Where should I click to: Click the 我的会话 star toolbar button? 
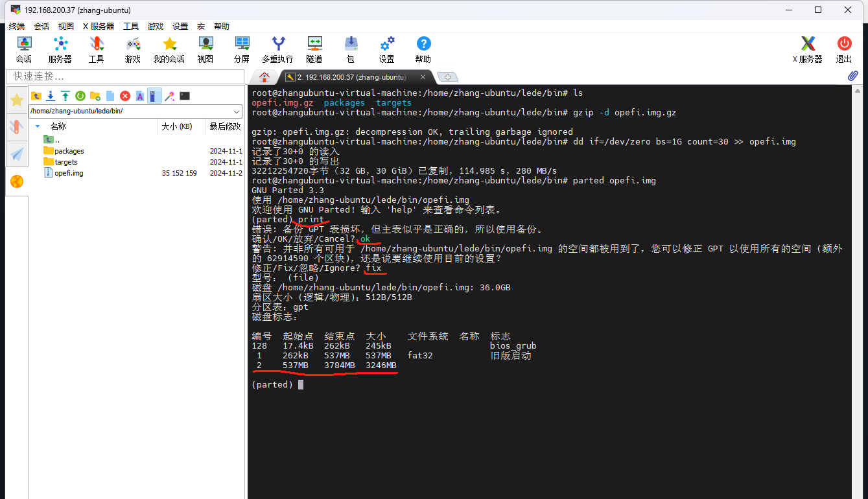click(169, 49)
